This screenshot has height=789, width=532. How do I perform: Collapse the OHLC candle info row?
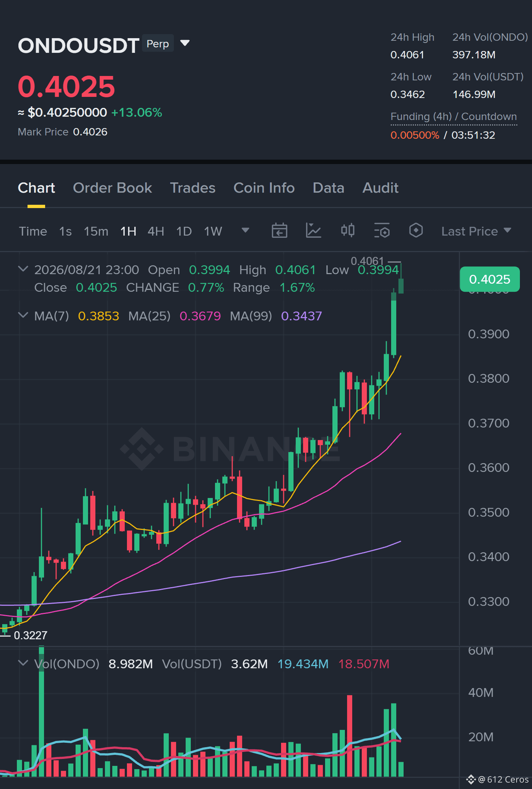(23, 269)
